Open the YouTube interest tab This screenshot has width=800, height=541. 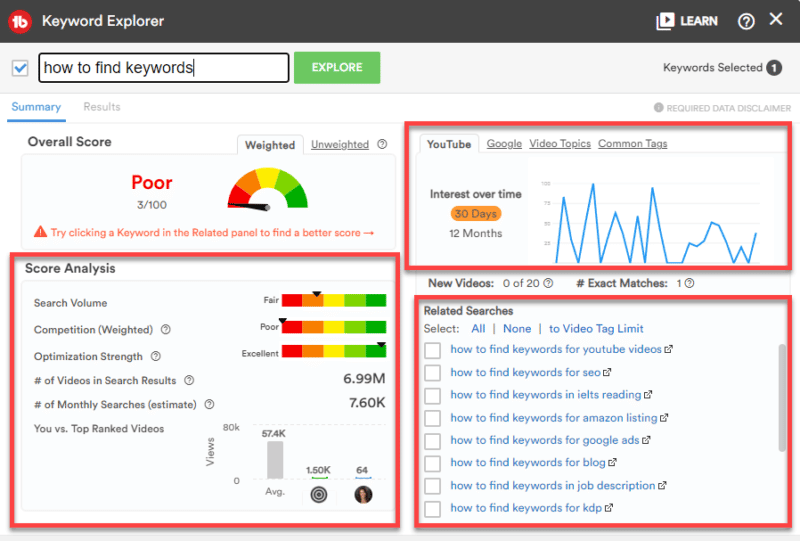point(449,144)
